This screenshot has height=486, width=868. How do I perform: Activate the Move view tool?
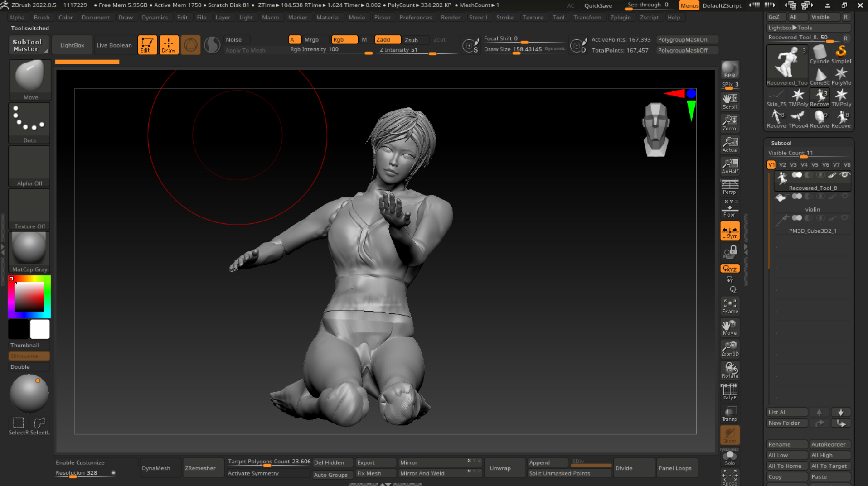(729, 327)
